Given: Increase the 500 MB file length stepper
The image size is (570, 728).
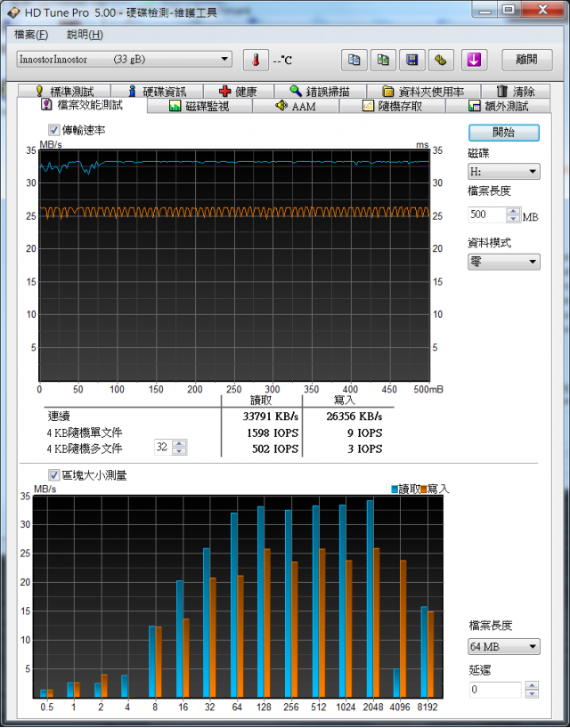Looking at the screenshot, I should [x=513, y=211].
